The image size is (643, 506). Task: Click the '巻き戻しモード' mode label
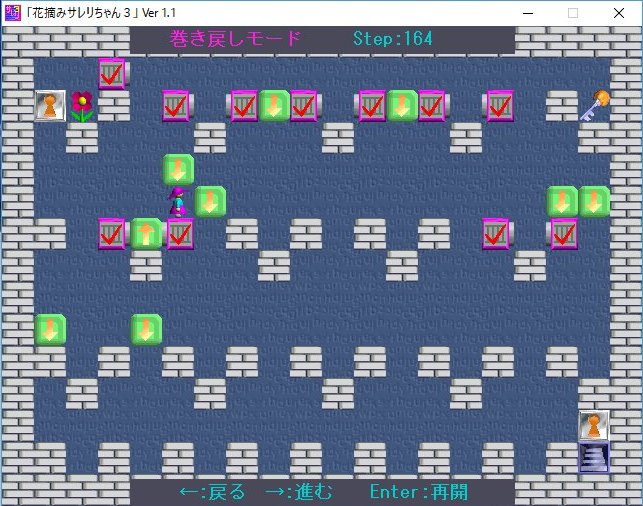point(236,39)
